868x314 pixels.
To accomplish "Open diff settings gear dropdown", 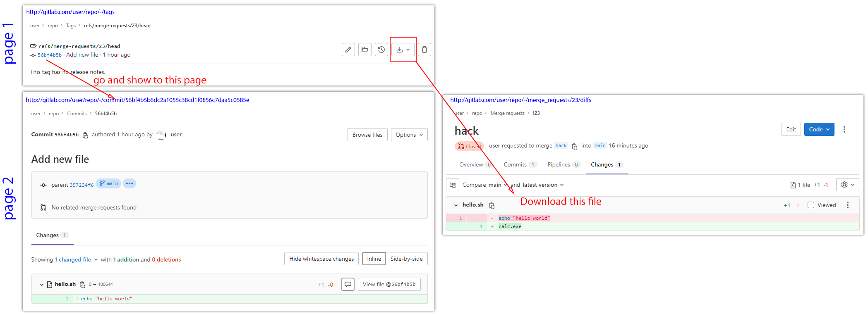I will click(847, 185).
